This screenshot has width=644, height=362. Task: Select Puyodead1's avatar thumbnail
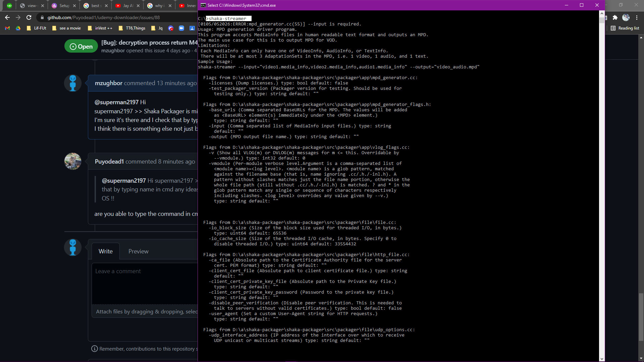coord(72,161)
